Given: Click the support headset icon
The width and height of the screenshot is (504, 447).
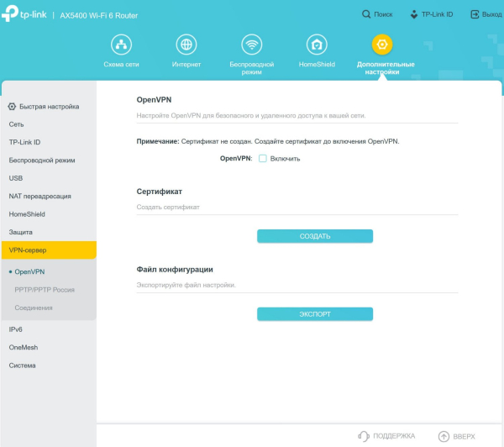Looking at the screenshot, I should (x=364, y=436).
